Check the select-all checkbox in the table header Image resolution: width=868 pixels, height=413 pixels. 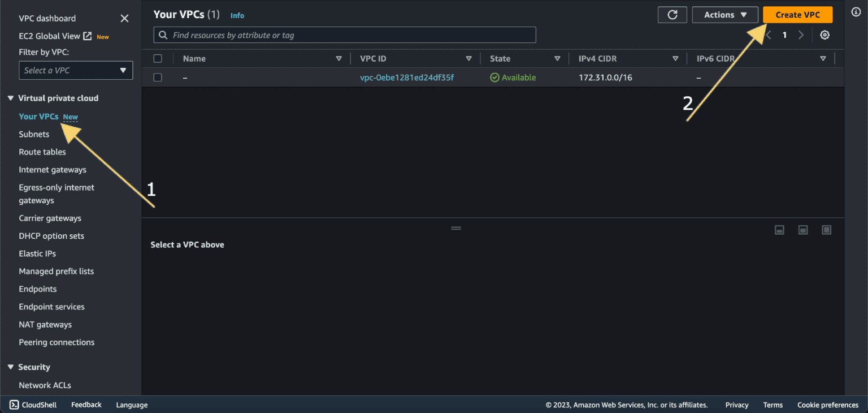click(158, 58)
